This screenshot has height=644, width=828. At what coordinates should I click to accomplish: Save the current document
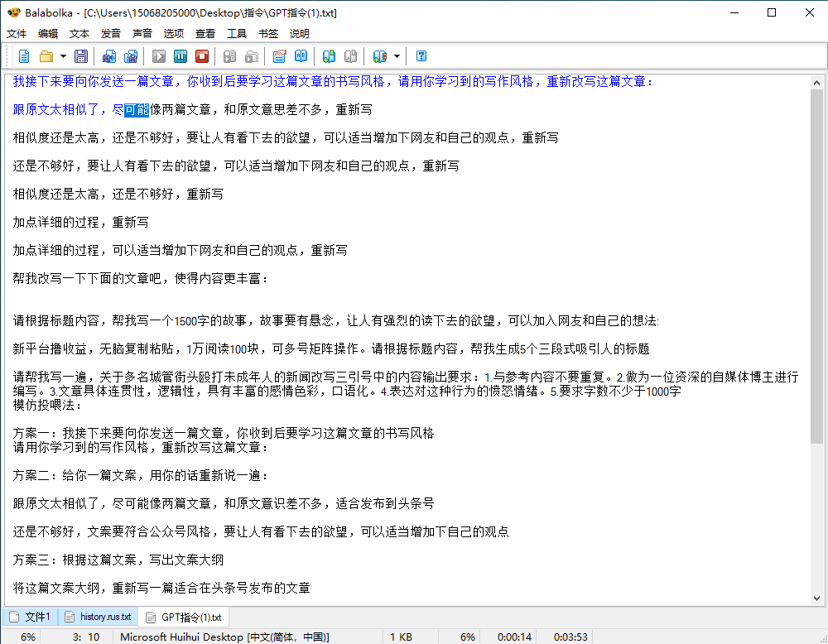click(80, 56)
